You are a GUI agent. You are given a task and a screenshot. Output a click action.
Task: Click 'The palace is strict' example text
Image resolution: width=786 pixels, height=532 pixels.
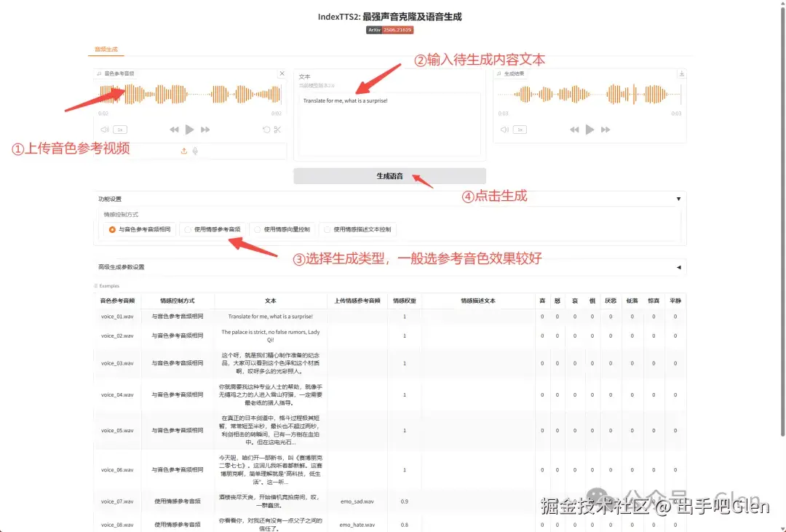pyautogui.click(x=271, y=336)
